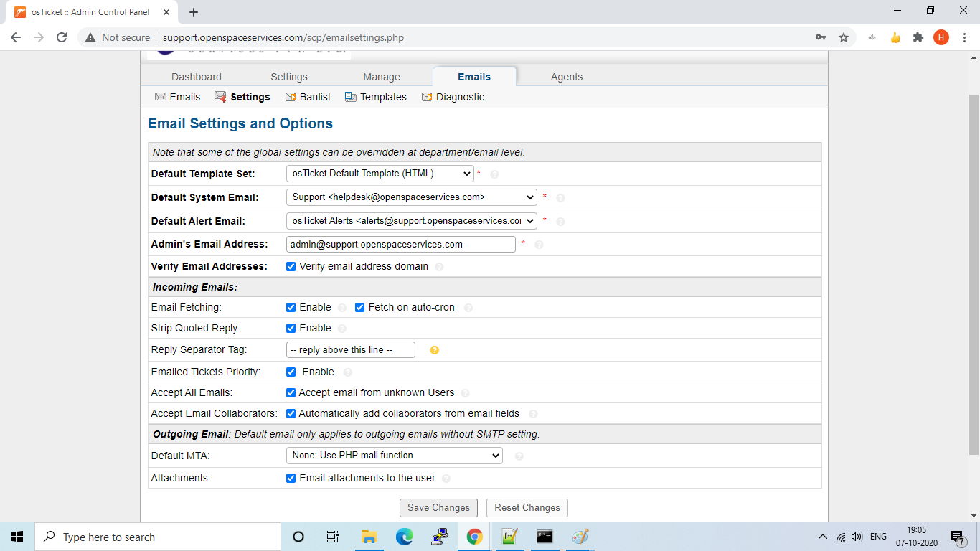Open the email Diagnostic section

(453, 97)
